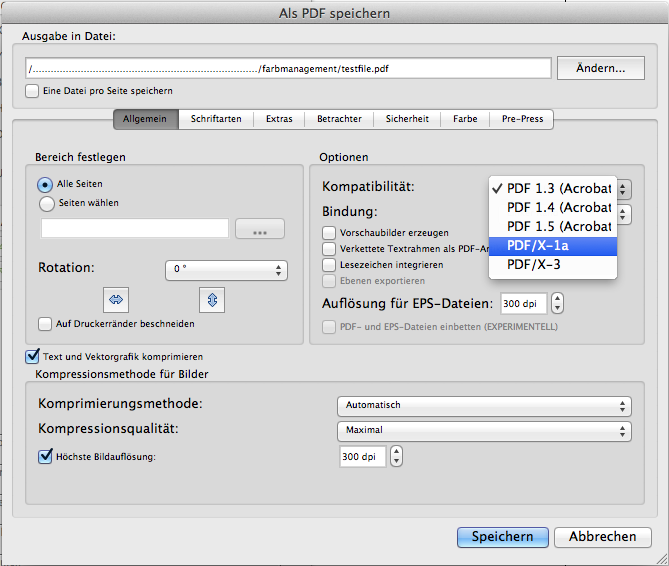Select the 'Alle Seiten' radio button
Viewport: 669px width, 566px height.
[x=46, y=184]
